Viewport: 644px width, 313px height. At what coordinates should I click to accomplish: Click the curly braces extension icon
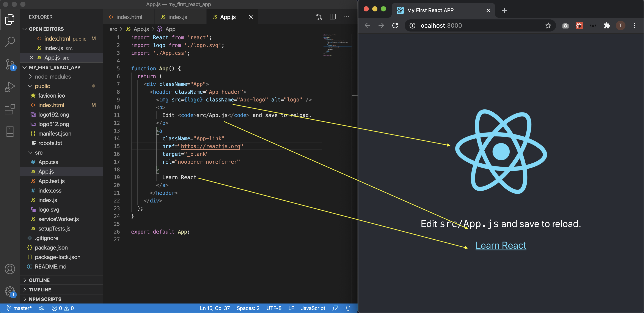(x=593, y=25)
